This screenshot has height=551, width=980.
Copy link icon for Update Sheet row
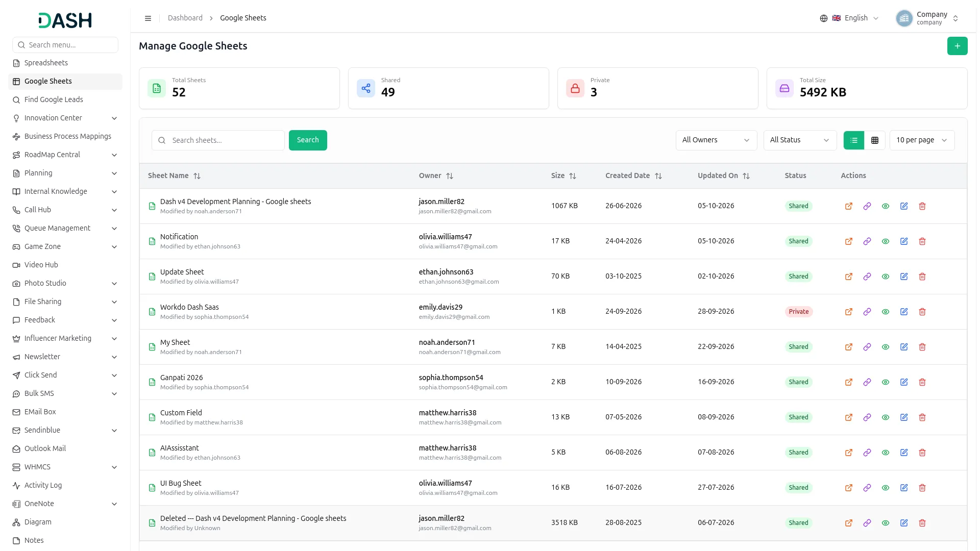pos(867,277)
